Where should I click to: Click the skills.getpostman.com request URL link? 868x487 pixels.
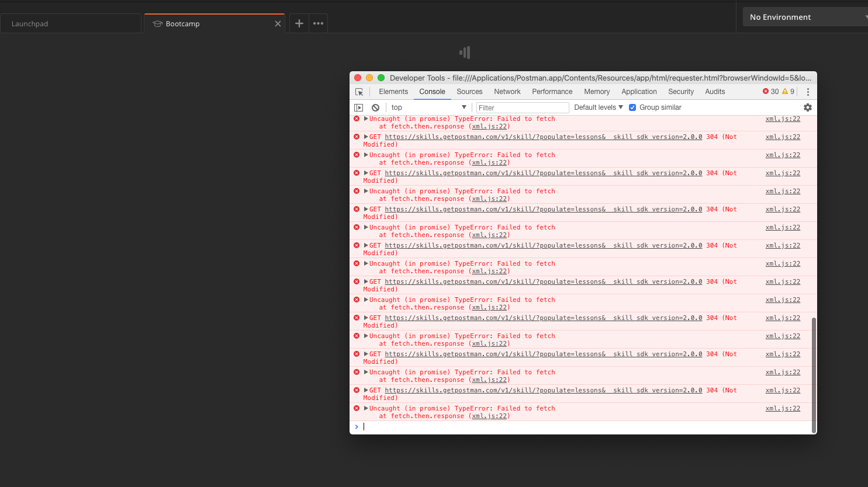544,137
